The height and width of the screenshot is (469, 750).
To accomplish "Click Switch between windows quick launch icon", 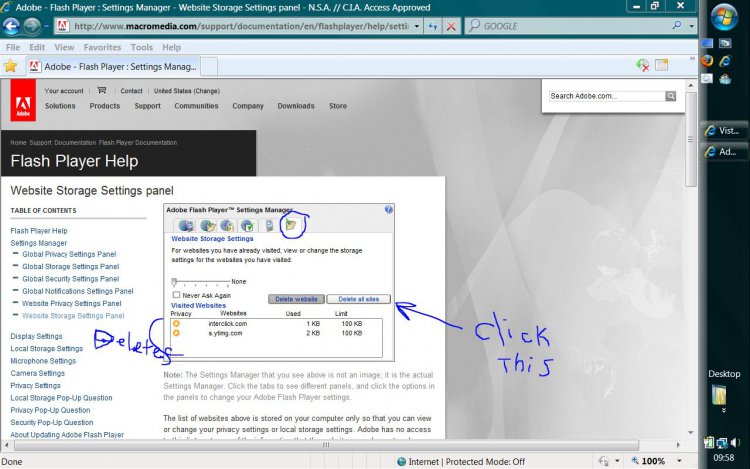I will pyautogui.click(x=725, y=43).
